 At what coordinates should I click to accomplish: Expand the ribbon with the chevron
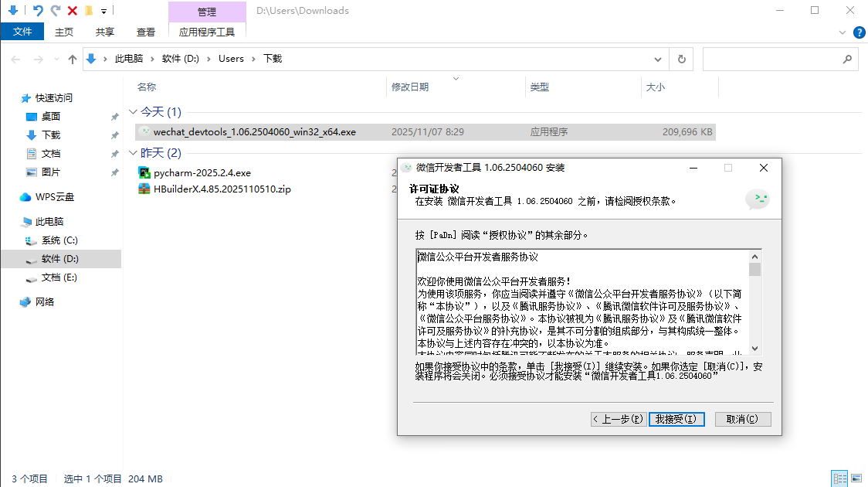pyautogui.click(x=843, y=32)
